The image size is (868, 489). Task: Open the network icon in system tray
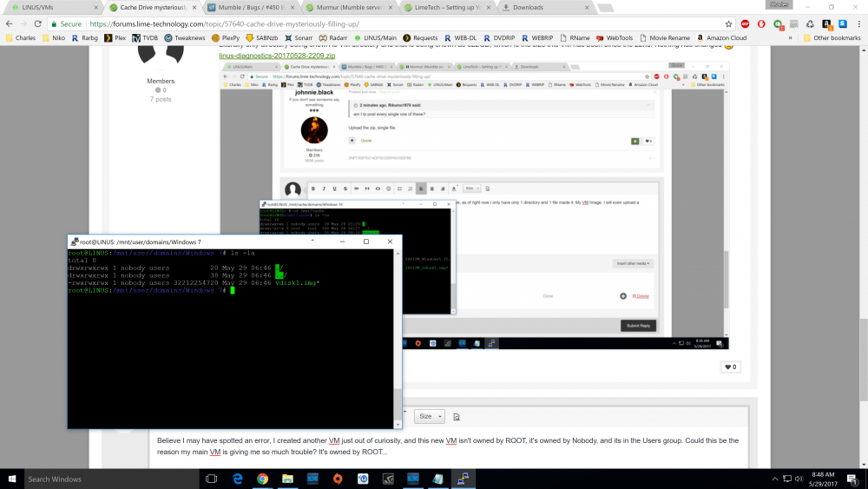[x=787, y=479]
